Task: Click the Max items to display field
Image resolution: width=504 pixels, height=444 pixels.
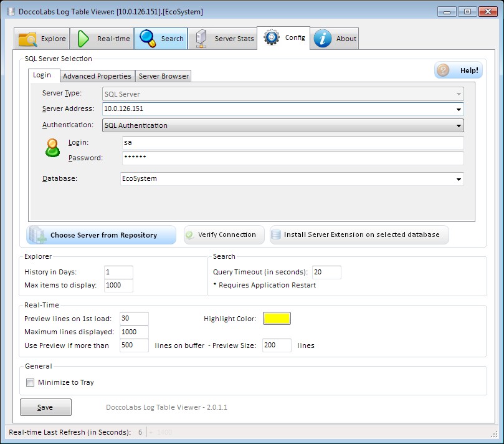Action: point(118,286)
